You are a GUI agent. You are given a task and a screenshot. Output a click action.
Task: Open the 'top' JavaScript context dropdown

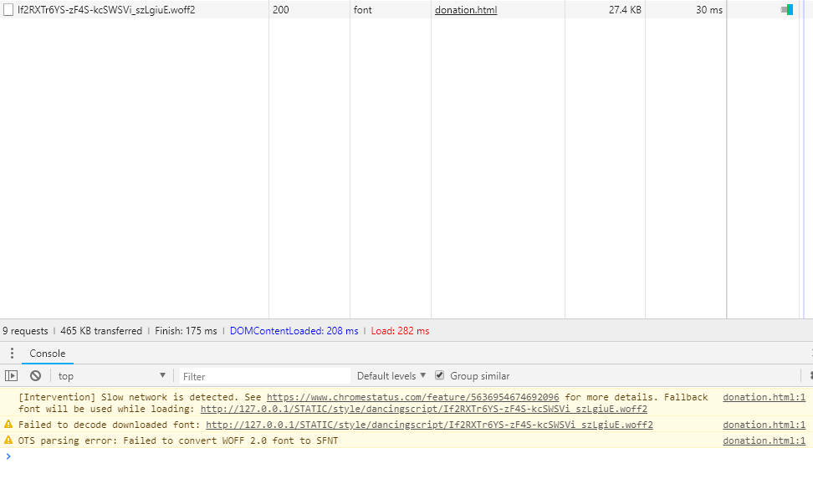tap(111, 376)
